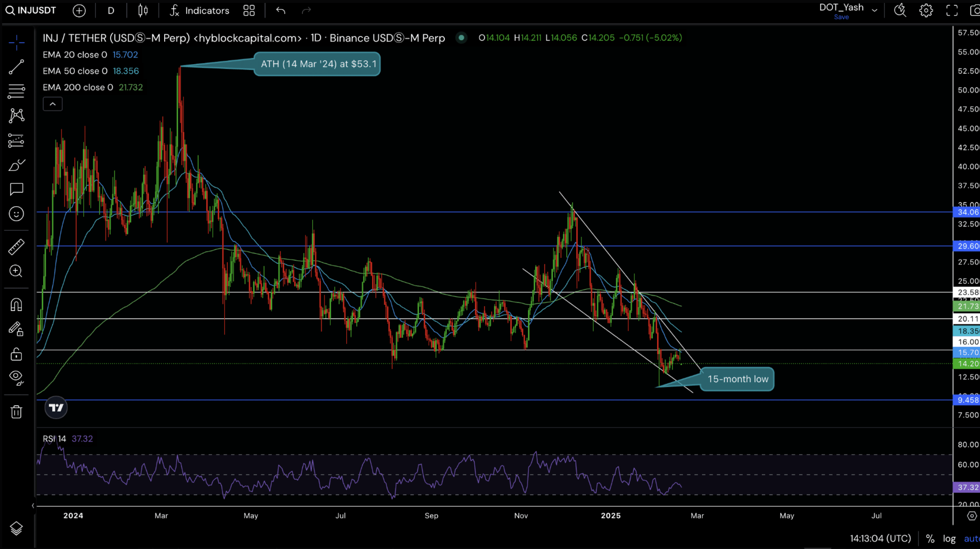The height and width of the screenshot is (549, 980).
Task: Click the Save layout link
Action: coord(841,17)
